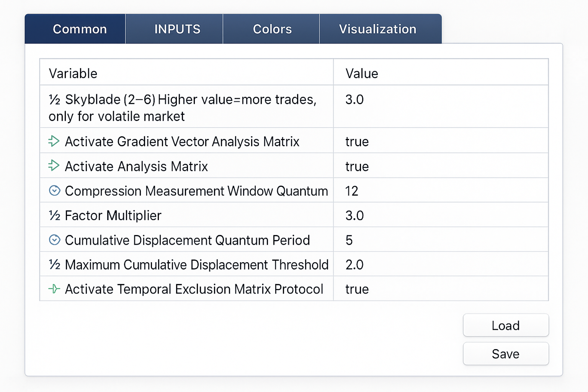Image resolution: width=588 pixels, height=392 pixels.
Task: Click the Value column header
Action: tap(362, 73)
